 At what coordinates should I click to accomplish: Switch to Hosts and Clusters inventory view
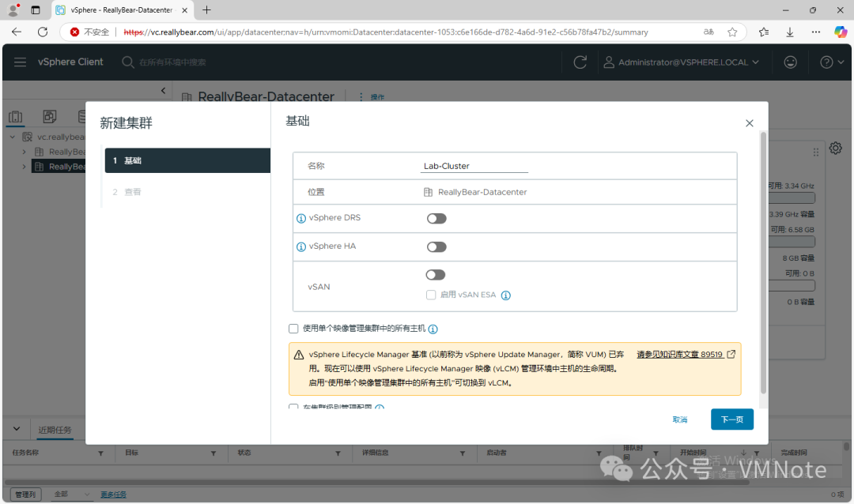pos(16,116)
